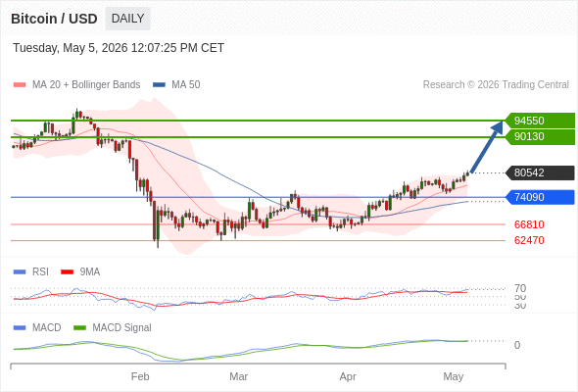This screenshot has height=392, width=578.
Task: Click the Research Trading Central copyright text
Action: tap(496, 85)
